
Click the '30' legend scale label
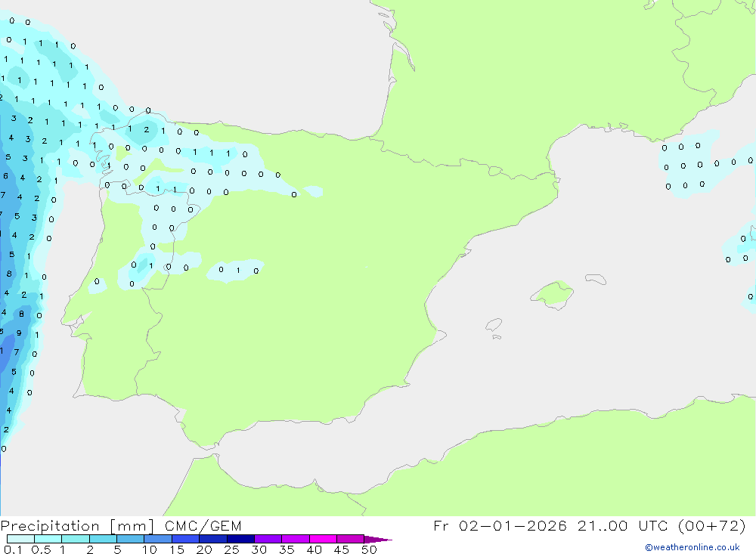pos(259,549)
